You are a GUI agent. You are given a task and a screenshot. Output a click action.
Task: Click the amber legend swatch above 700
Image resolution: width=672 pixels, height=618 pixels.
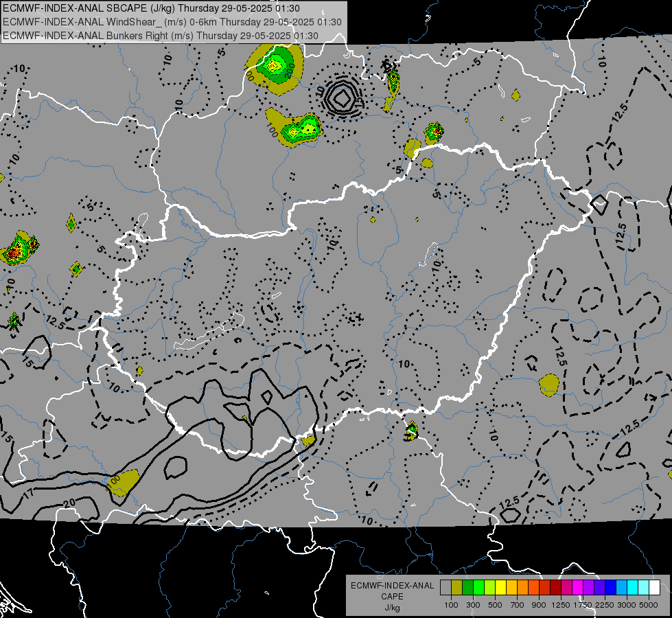click(511, 587)
